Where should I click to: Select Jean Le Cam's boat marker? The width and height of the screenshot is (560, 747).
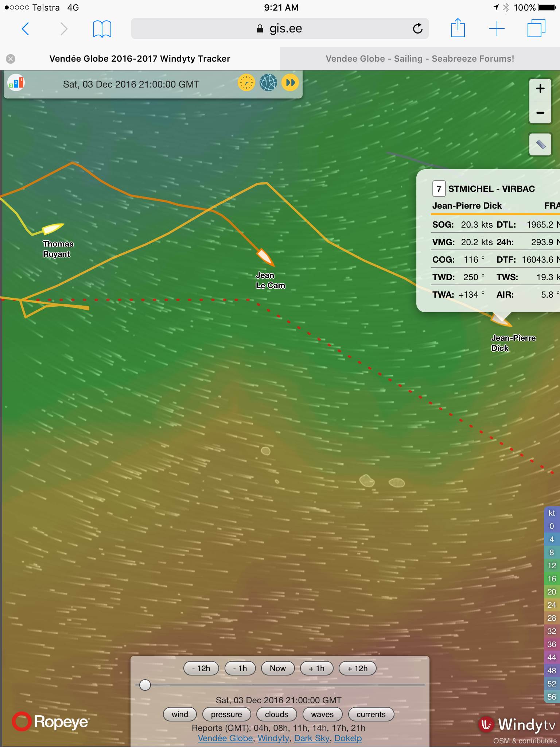click(x=265, y=257)
